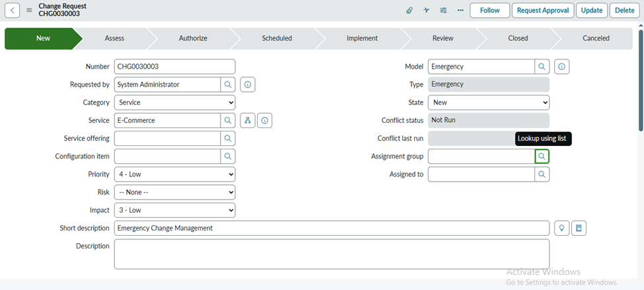Open the more options ellipsis menu
This screenshot has height=290, width=644.
460,11
